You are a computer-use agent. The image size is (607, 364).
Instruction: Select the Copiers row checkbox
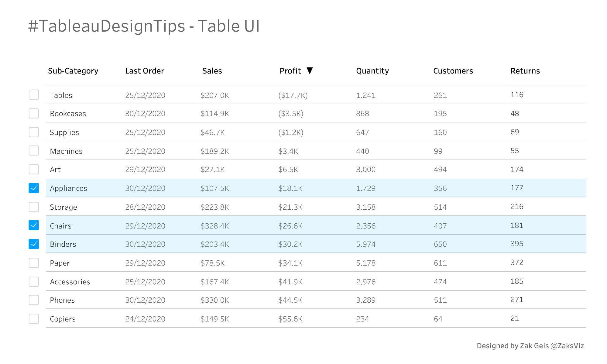pyautogui.click(x=34, y=319)
